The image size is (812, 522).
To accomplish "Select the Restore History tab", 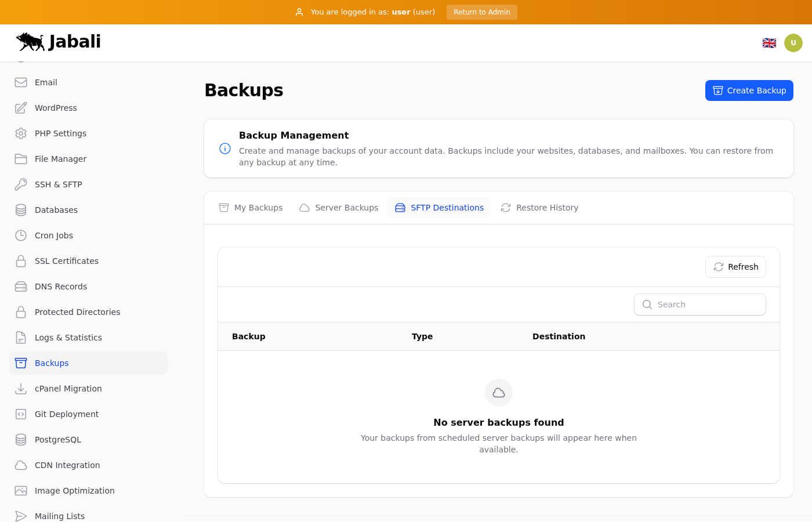I will [x=539, y=208].
